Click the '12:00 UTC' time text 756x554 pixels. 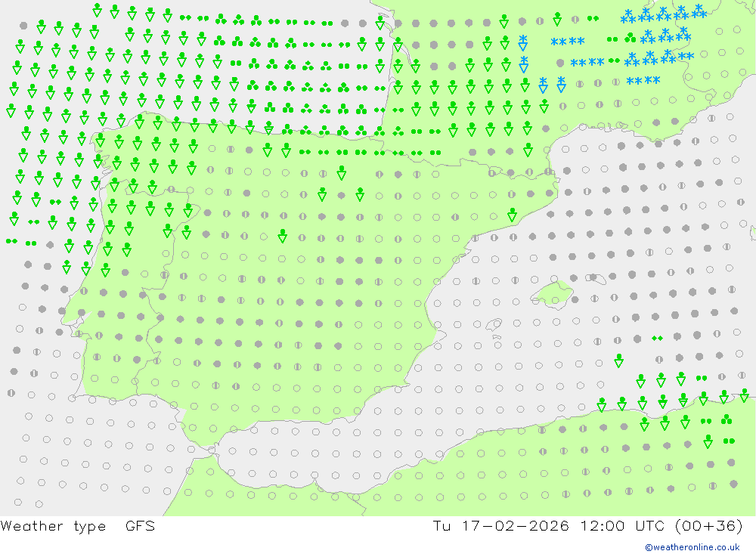tap(622, 525)
